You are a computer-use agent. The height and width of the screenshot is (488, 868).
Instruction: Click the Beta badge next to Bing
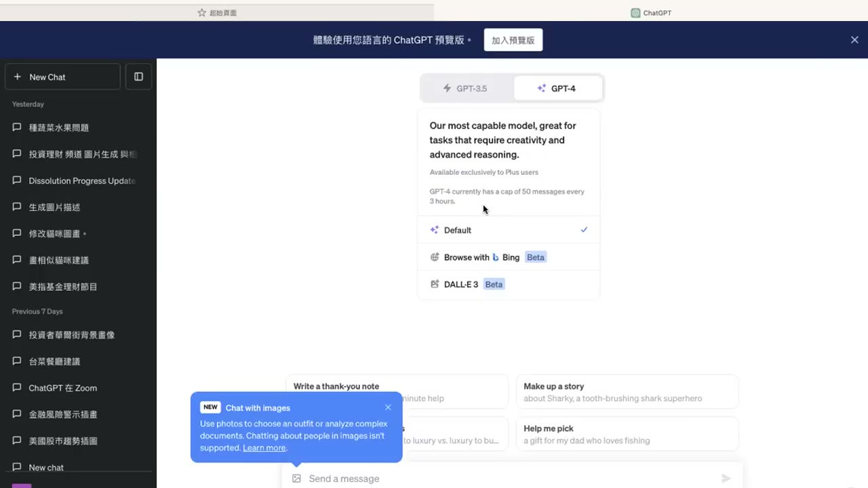pyautogui.click(x=536, y=257)
